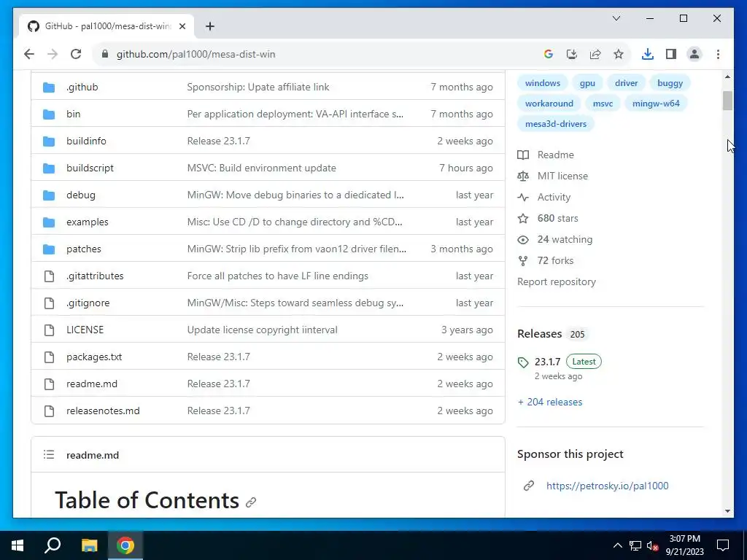Open the debug folder
The height and width of the screenshot is (560, 747).
pyautogui.click(x=81, y=195)
